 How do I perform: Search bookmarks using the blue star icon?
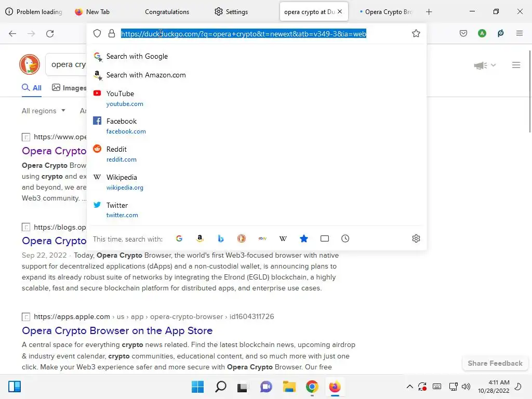coord(304,238)
